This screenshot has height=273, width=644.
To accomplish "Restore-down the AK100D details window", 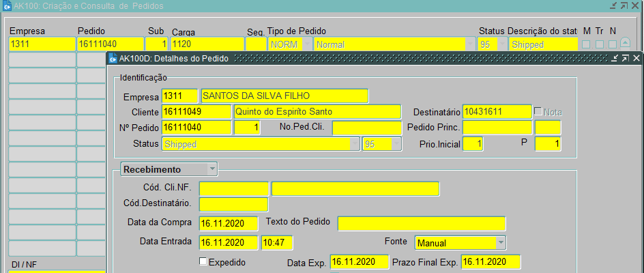I will 615,59.
